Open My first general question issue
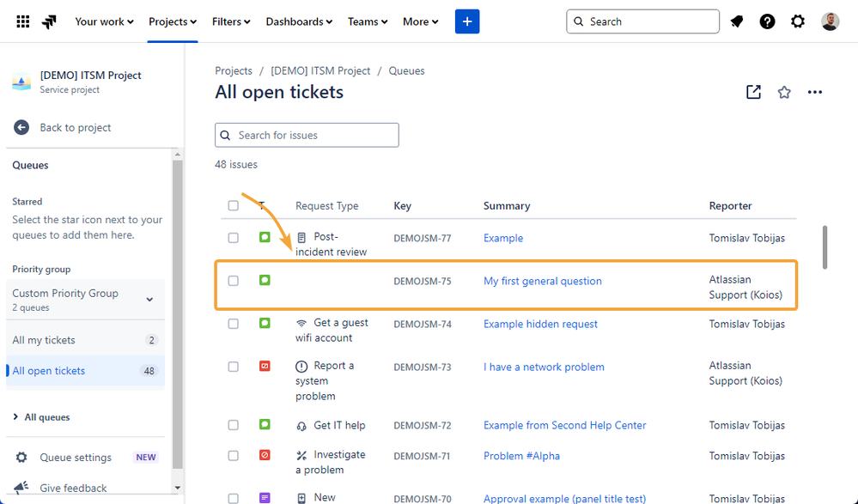Viewport: 858px width, 504px height. point(542,281)
